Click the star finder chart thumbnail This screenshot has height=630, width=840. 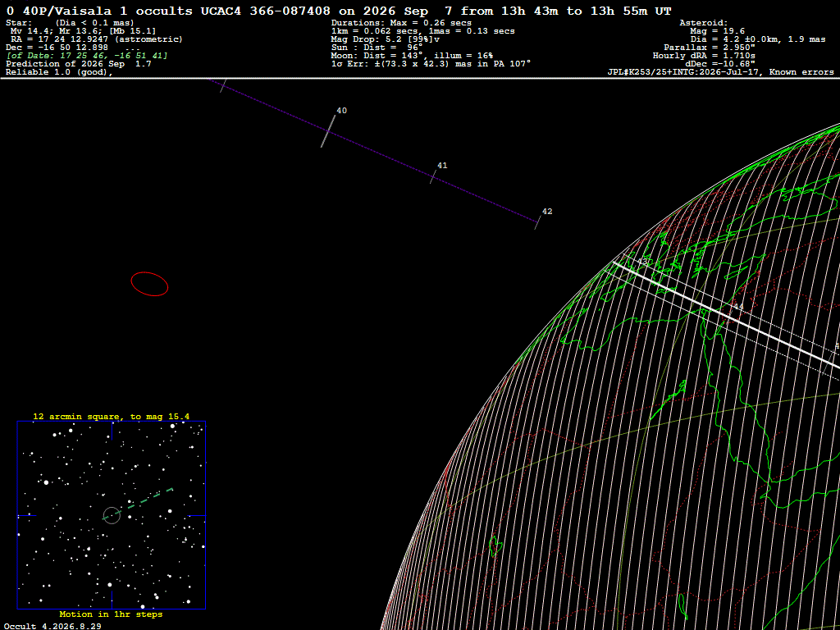pos(112,515)
